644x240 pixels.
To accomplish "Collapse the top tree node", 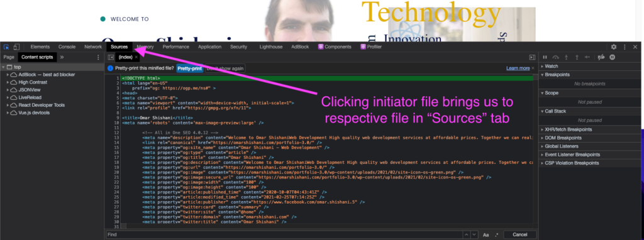I will tap(3, 67).
